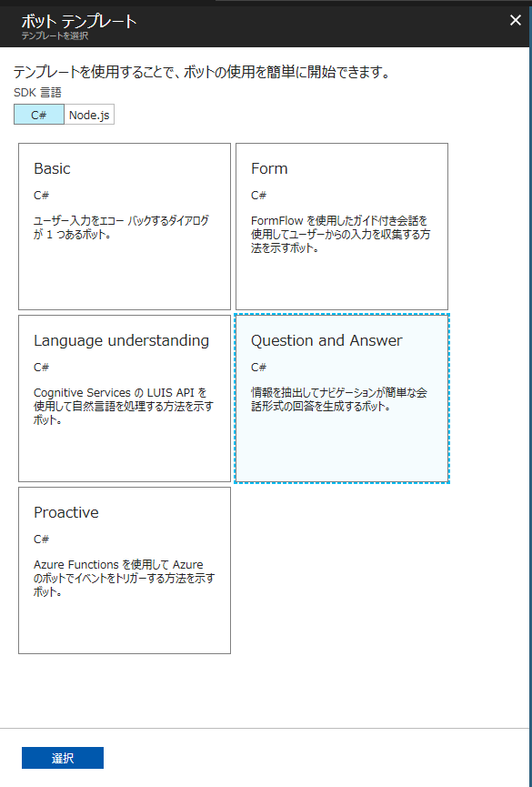This screenshot has width=532, height=787.
Task: Pick the Language understanding template
Action: click(125, 399)
